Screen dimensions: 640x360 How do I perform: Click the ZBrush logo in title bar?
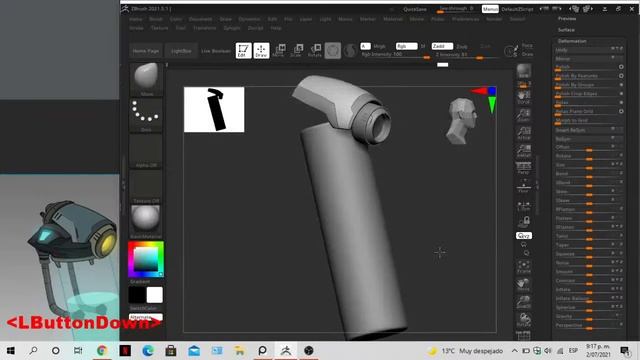125,9
